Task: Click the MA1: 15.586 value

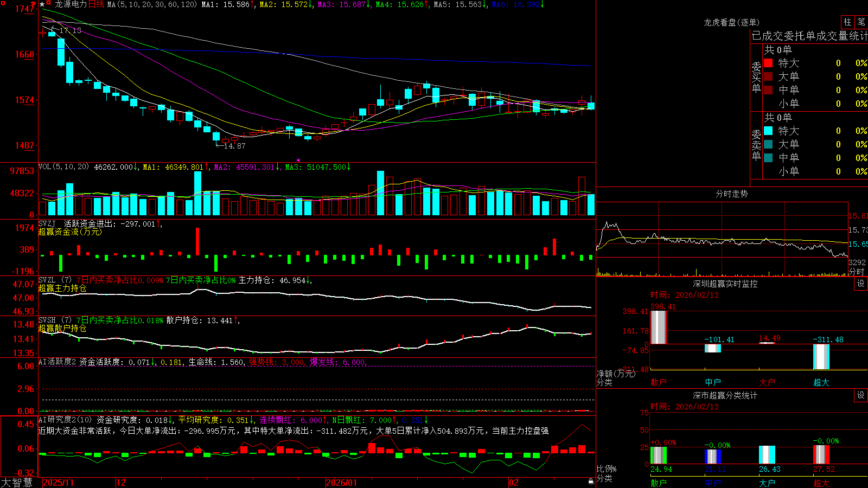Action: 228,4
